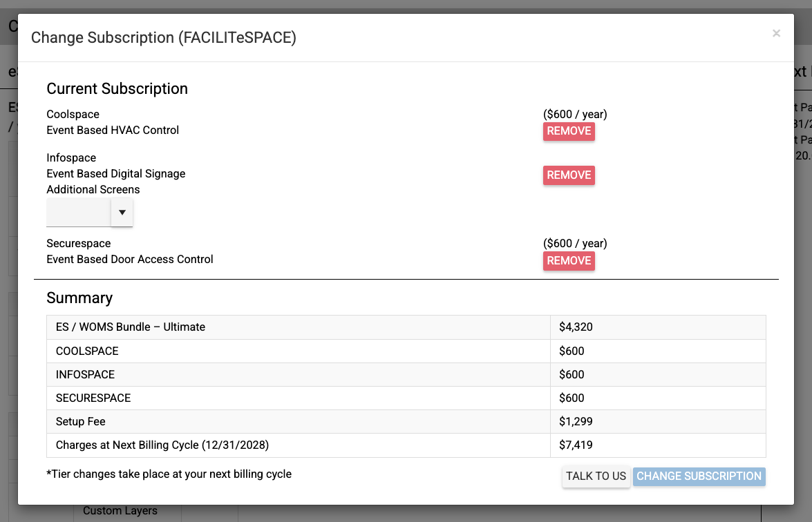The height and width of the screenshot is (522, 812).
Task: Click Charges at Next Billing Cycle row
Action: click(162, 445)
